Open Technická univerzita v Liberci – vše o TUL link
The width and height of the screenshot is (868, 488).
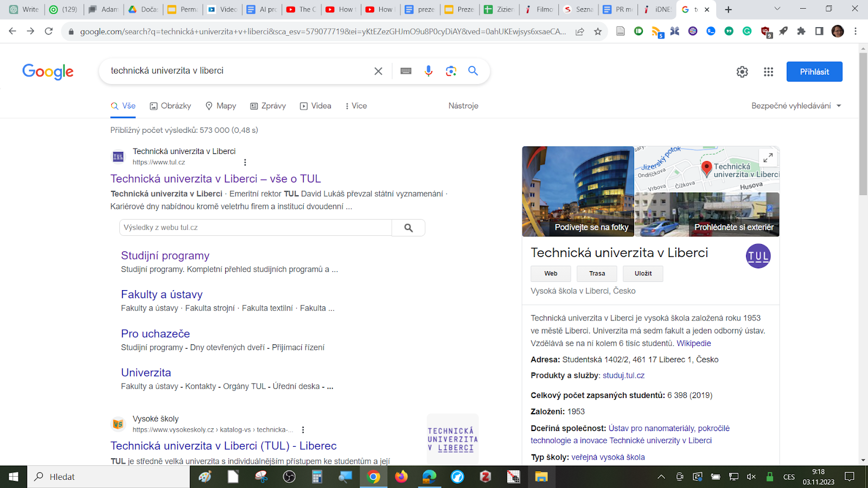coord(215,179)
